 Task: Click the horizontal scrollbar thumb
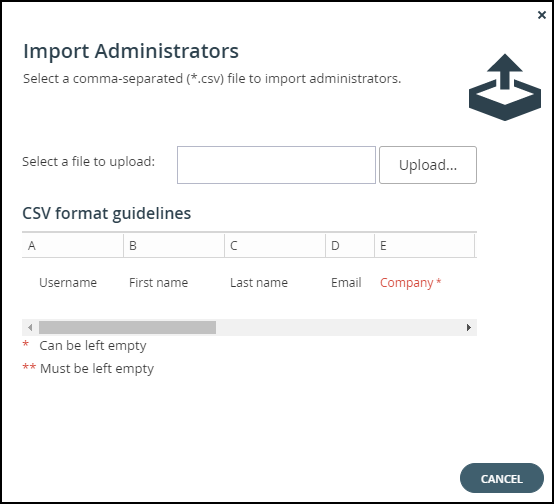(x=128, y=327)
